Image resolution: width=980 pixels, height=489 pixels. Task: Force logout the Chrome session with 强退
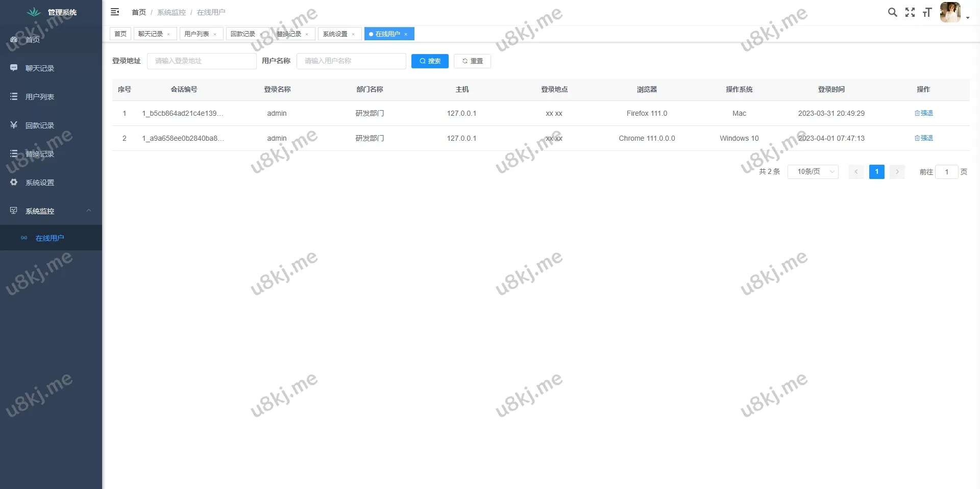pyautogui.click(x=923, y=138)
